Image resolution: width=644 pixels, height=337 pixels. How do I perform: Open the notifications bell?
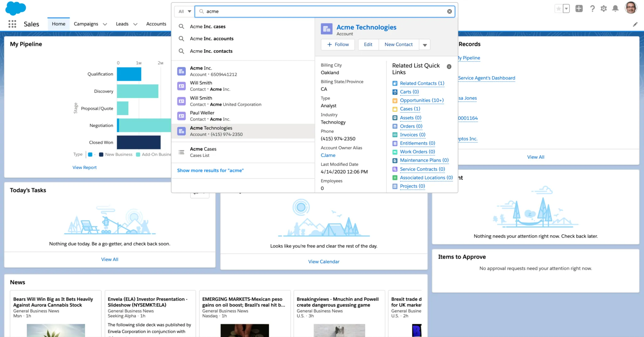[x=615, y=8]
